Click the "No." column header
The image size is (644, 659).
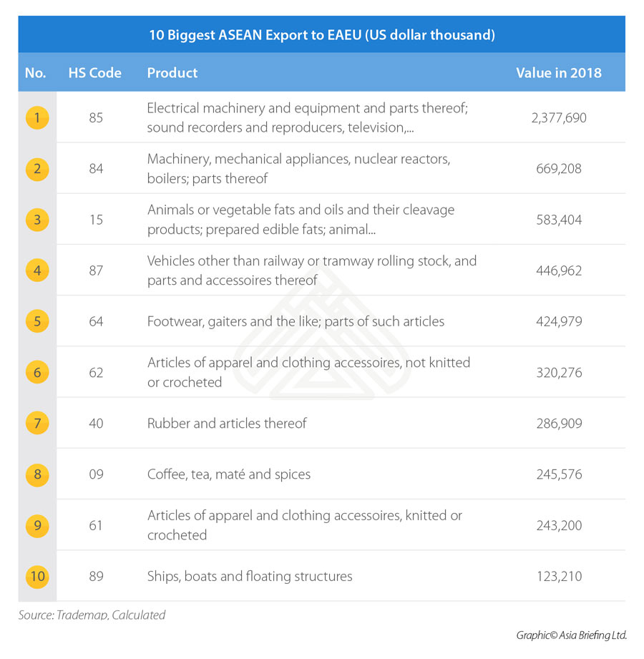[x=35, y=73]
